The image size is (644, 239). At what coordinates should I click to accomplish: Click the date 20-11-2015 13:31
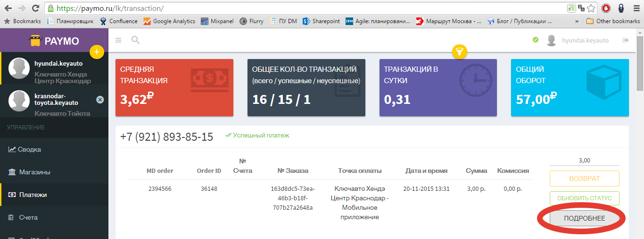click(426, 188)
